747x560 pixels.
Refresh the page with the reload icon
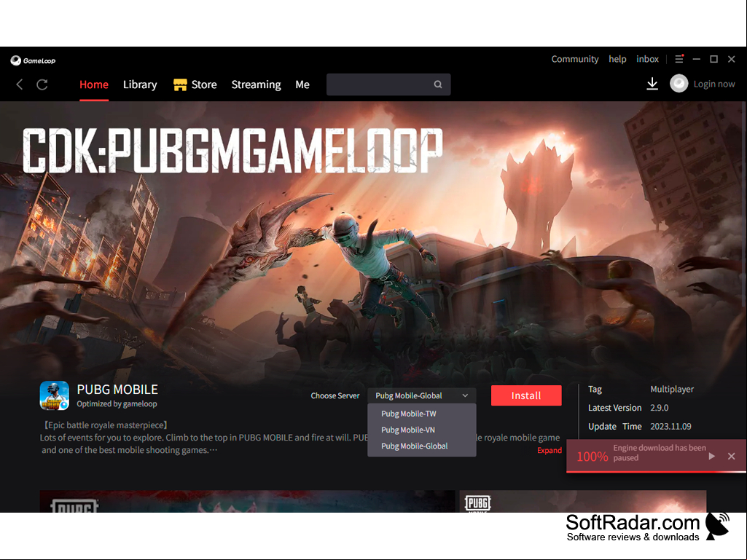coord(42,84)
